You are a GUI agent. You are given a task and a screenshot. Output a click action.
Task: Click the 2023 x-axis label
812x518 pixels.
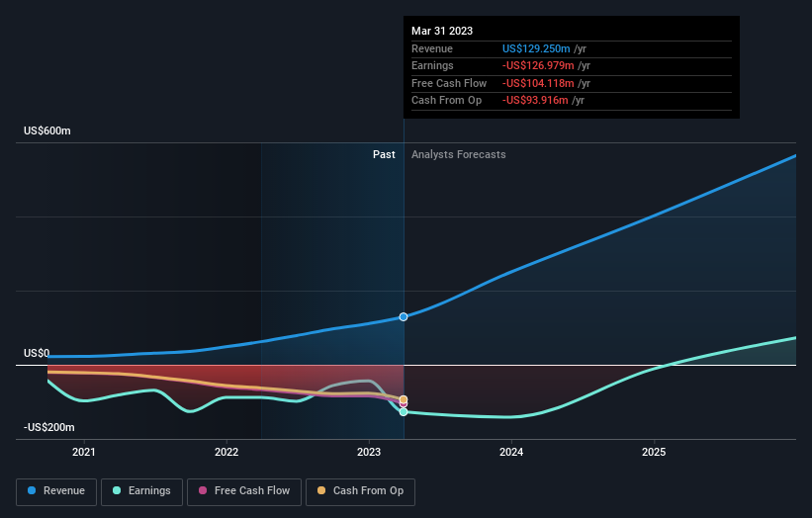pos(369,453)
